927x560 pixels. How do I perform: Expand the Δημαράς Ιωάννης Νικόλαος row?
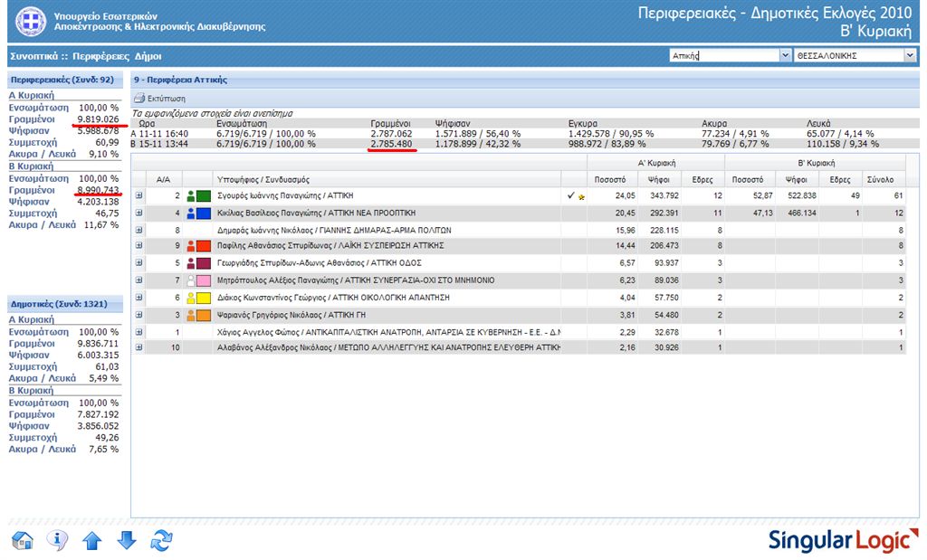pos(139,230)
